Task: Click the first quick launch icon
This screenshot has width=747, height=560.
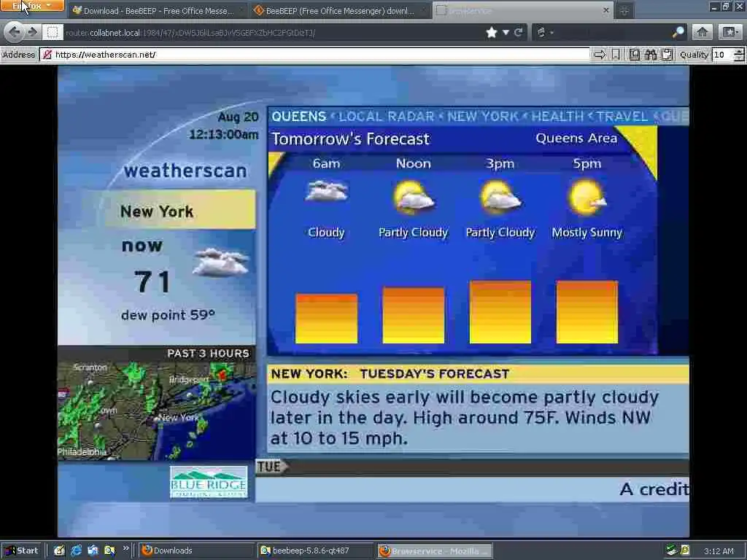Action: [x=59, y=551]
